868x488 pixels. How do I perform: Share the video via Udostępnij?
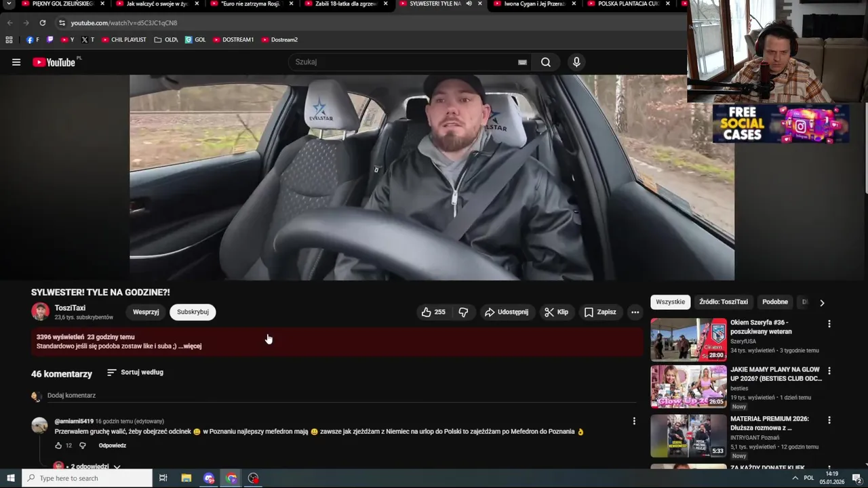click(507, 312)
